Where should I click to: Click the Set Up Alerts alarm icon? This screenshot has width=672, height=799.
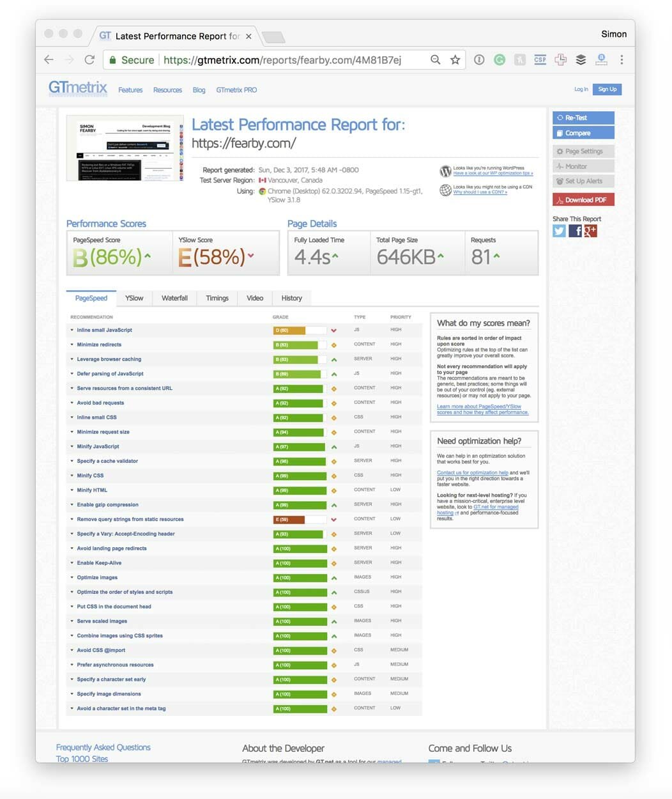point(560,181)
